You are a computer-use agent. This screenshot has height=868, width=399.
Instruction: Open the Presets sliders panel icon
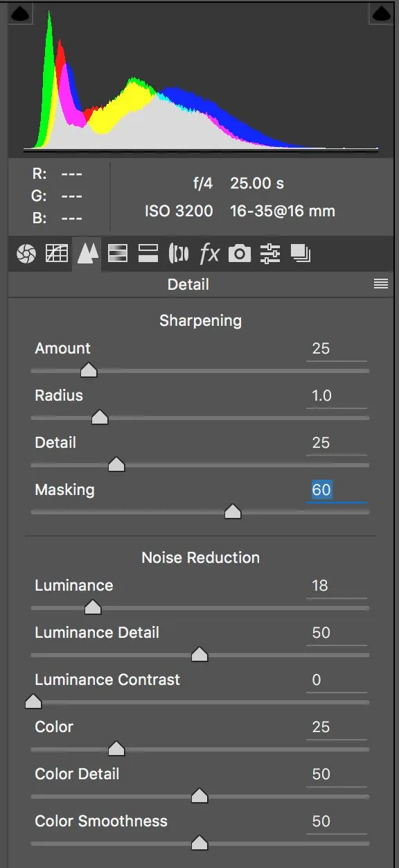269,254
